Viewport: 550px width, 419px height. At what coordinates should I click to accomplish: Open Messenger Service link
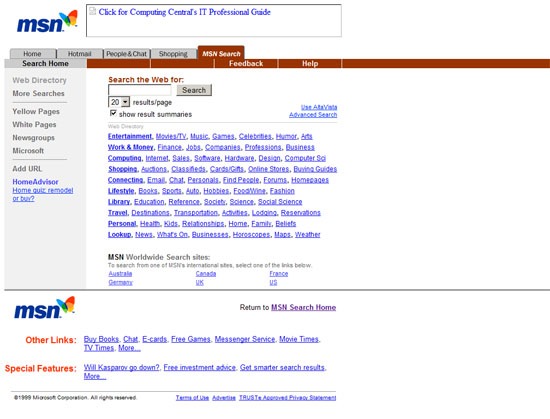(245, 339)
